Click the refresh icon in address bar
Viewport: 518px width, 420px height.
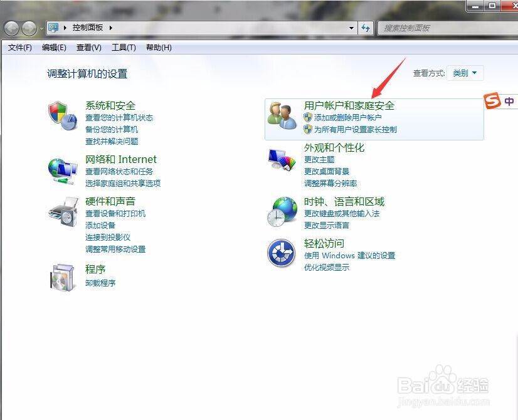(366, 28)
